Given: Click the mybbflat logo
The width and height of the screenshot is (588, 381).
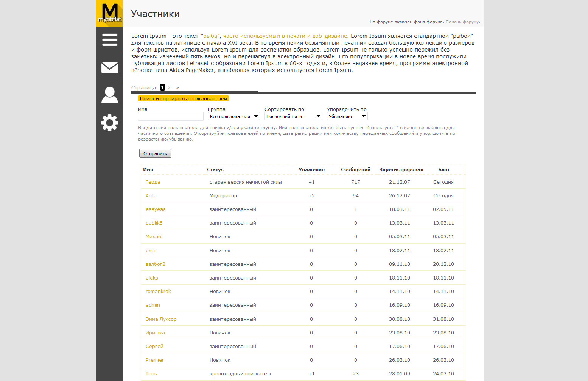Looking at the screenshot, I should tap(110, 13).
